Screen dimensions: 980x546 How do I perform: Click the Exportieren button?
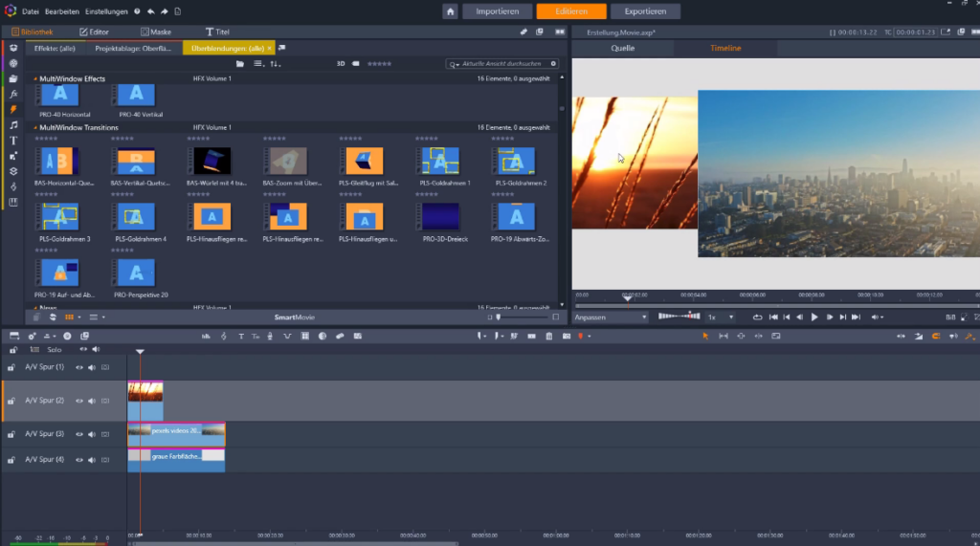[645, 11]
